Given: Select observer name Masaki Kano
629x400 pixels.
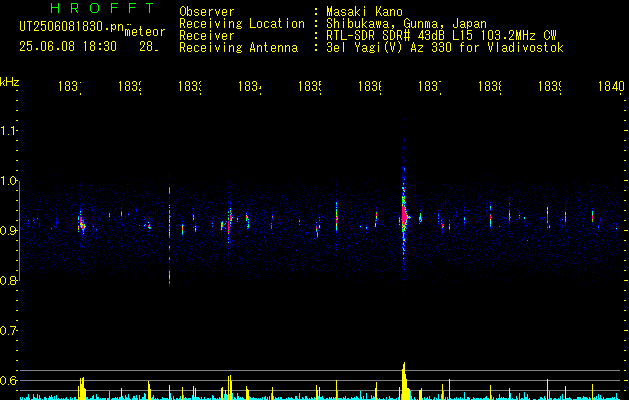Looking at the screenshot, I should click(x=364, y=12).
